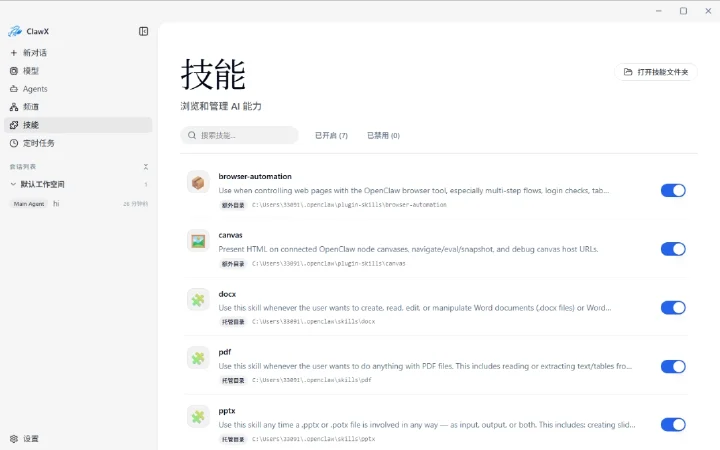Turn off the pdf skill toggle
Image resolution: width=720 pixels, height=450 pixels.
[x=673, y=366]
